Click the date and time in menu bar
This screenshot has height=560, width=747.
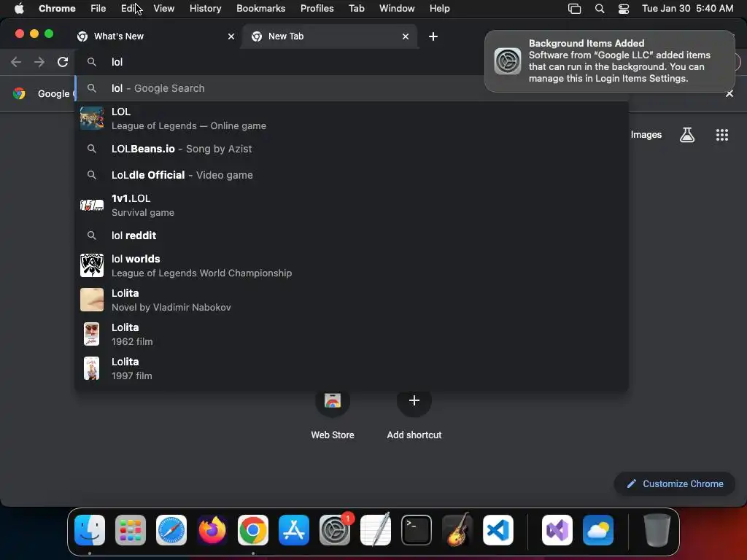click(687, 9)
